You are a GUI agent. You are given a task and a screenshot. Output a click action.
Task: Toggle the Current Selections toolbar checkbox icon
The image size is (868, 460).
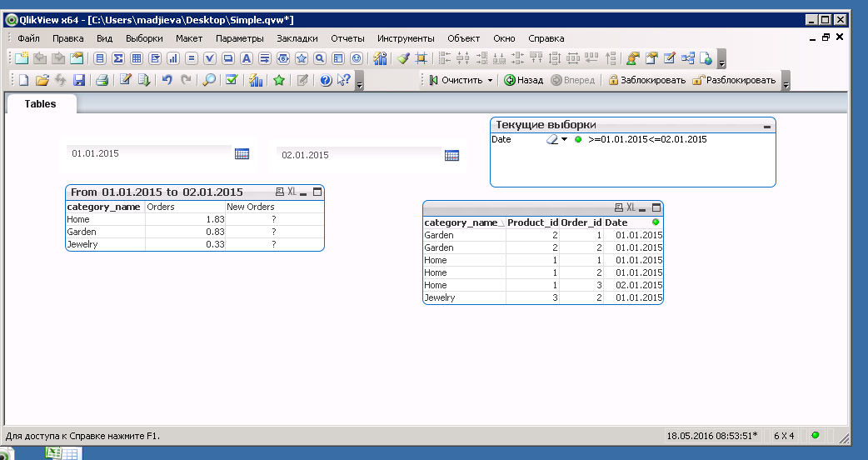[232, 80]
